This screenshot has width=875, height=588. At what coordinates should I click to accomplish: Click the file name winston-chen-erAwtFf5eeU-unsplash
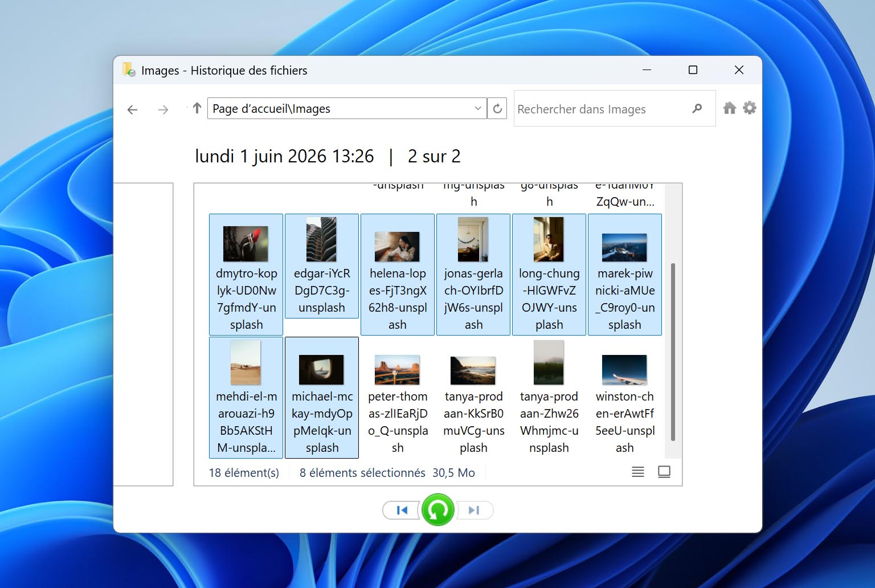pyautogui.click(x=625, y=422)
